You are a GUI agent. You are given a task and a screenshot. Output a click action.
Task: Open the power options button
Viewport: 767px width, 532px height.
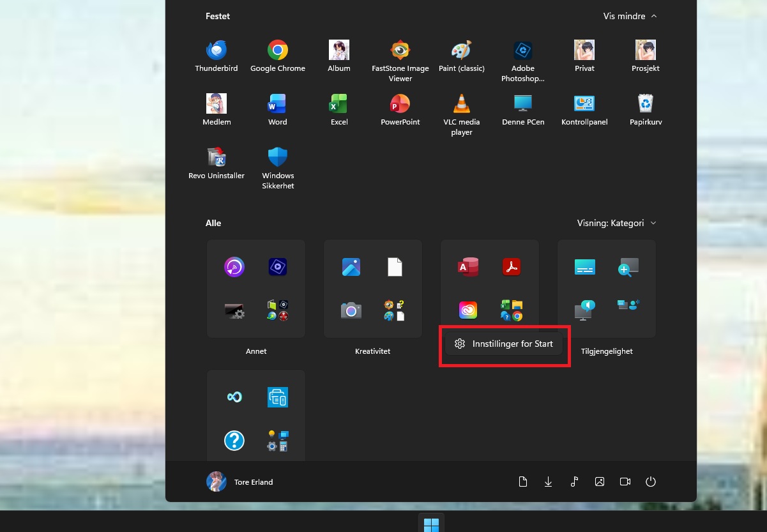pyautogui.click(x=651, y=482)
